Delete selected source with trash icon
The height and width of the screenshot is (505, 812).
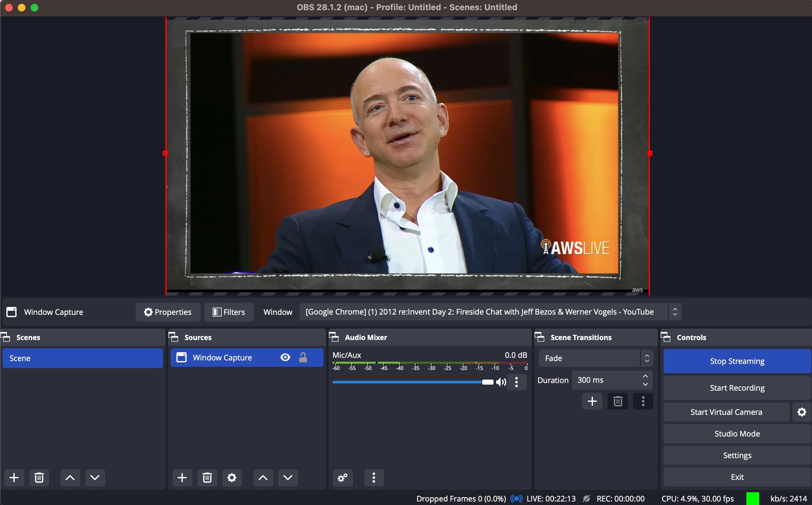[x=207, y=478]
